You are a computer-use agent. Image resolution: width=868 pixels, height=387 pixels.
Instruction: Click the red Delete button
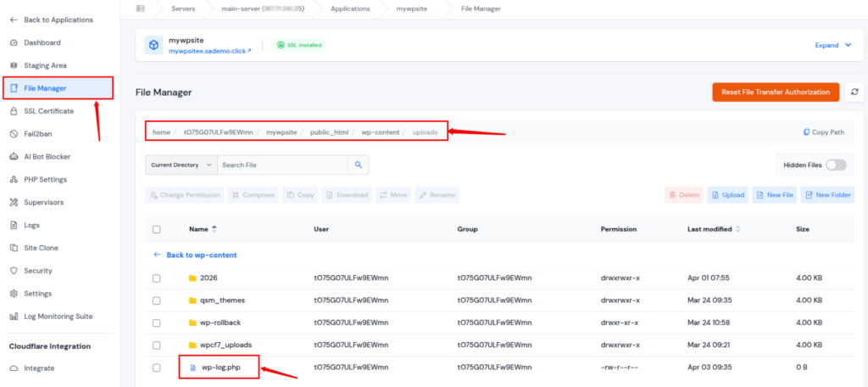(x=684, y=195)
